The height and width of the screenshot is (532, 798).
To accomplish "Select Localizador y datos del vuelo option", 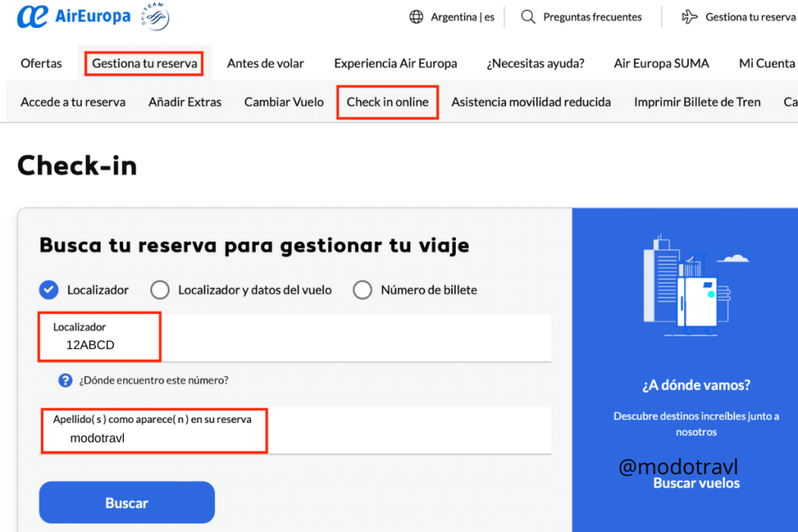I will point(160,290).
